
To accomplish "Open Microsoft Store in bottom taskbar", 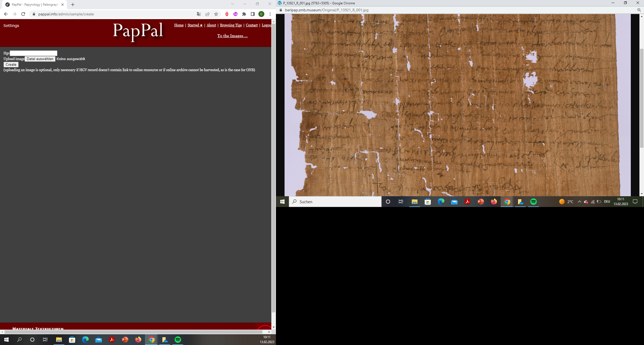I will 72,340.
